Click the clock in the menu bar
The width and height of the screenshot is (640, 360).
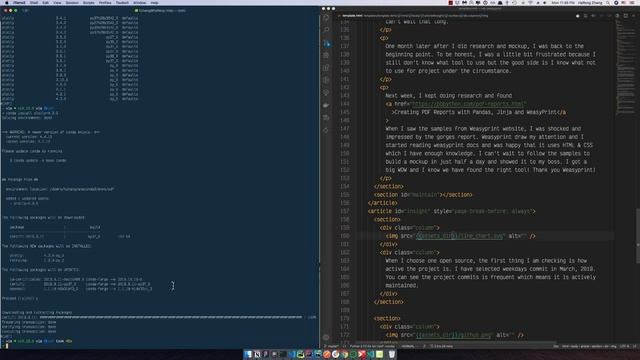[x=563, y=2]
